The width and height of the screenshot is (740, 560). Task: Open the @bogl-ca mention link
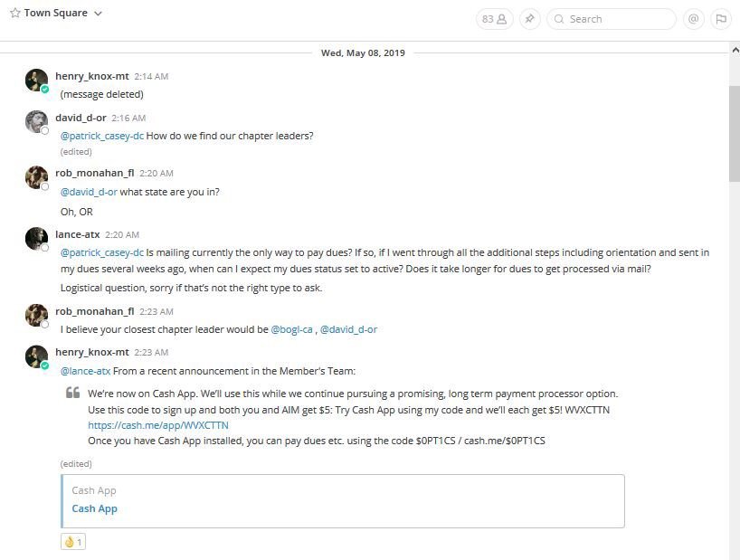point(292,329)
